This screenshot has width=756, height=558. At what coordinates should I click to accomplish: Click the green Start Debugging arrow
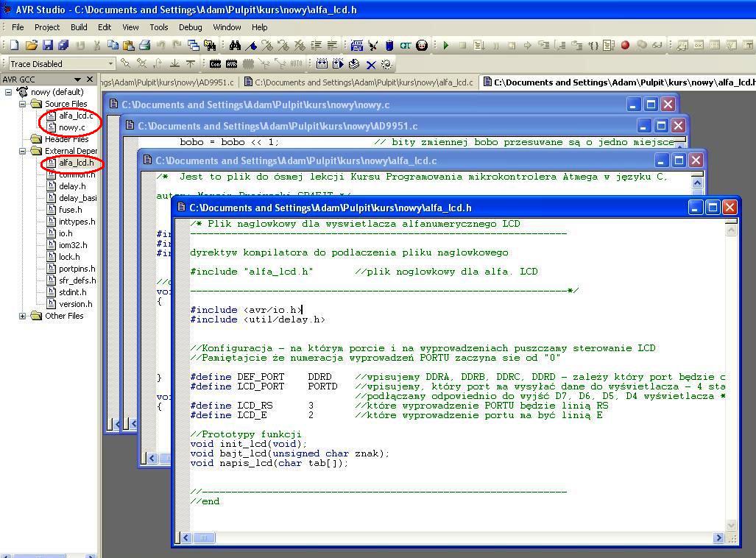[x=446, y=46]
